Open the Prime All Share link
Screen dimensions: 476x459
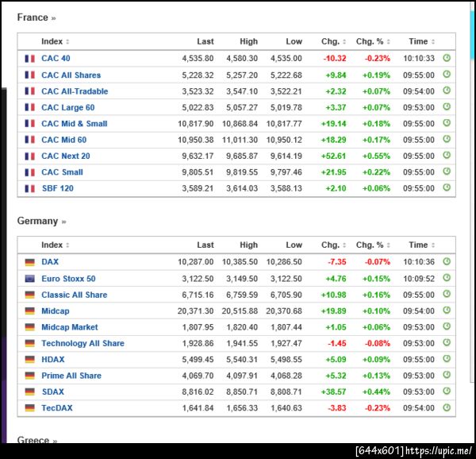pyautogui.click(x=71, y=376)
